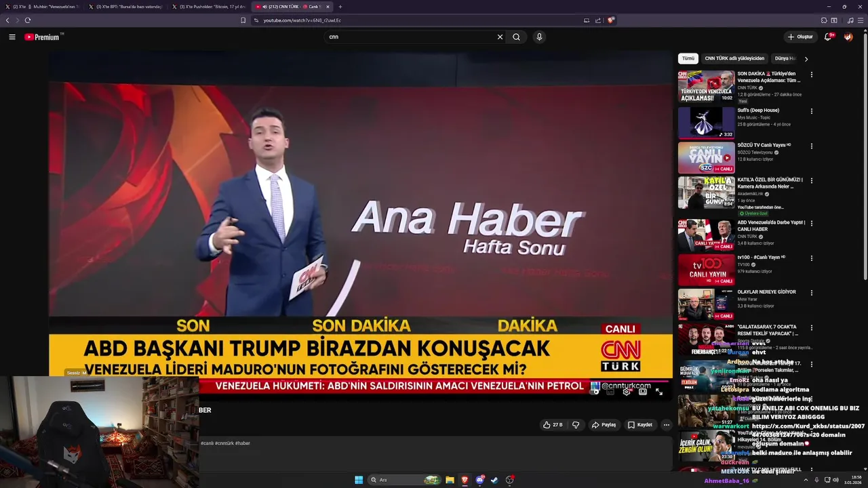
Task: Select the Dünya Haberleri chip
Action: 785,58
